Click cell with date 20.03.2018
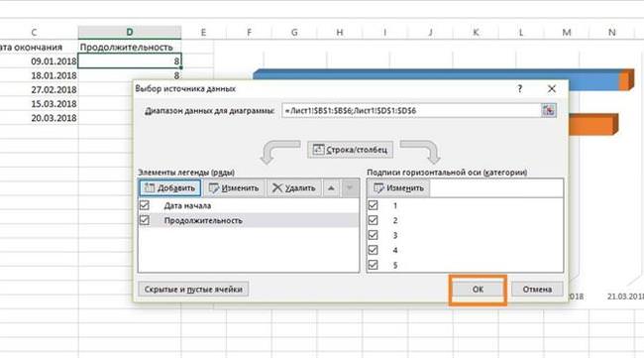Screen dimensions: 644x358 click(x=39, y=118)
